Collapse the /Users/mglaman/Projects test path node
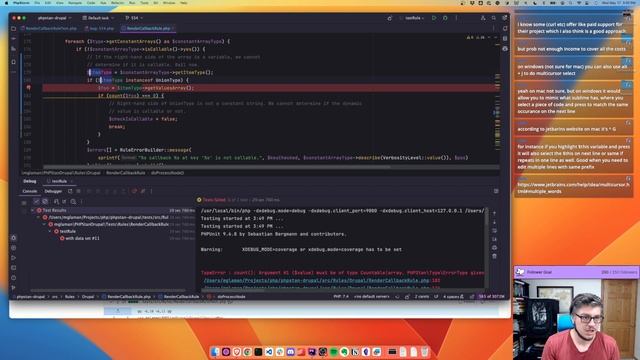This screenshot has height=360, width=640. [x=39, y=218]
